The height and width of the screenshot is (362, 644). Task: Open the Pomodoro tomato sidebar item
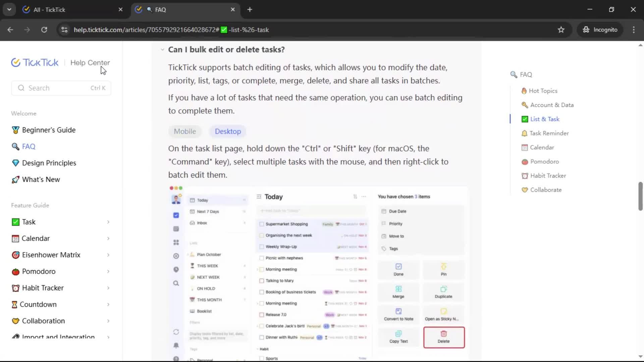click(x=39, y=271)
